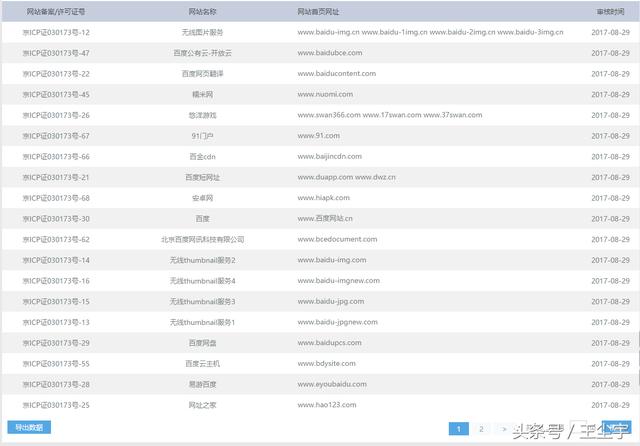This screenshot has width=640, height=446.
Task: Click the URL www.baijincdn.com
Action: click(330, 156)
